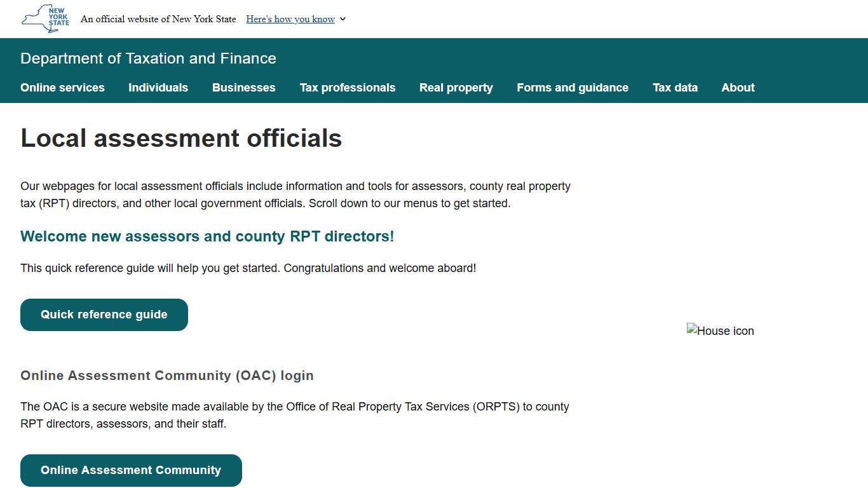Expand the chevron beside "Here's how you know"

coord(343,19)
